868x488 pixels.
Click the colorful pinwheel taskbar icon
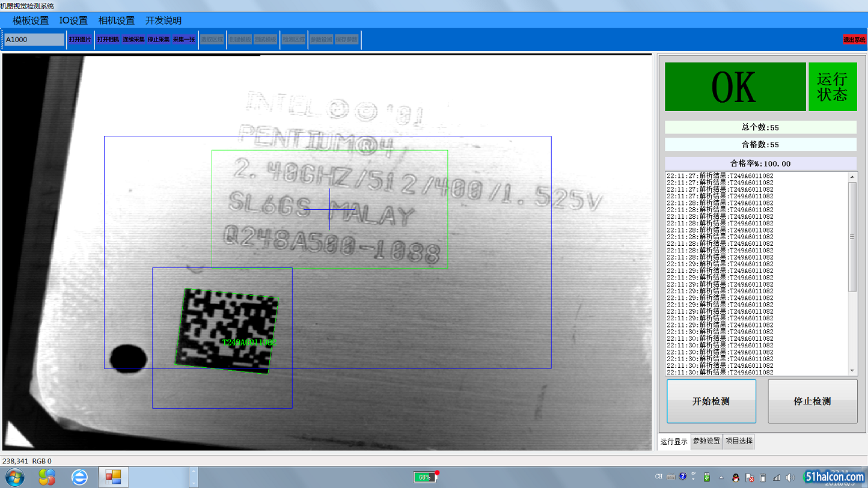(47, 478)
